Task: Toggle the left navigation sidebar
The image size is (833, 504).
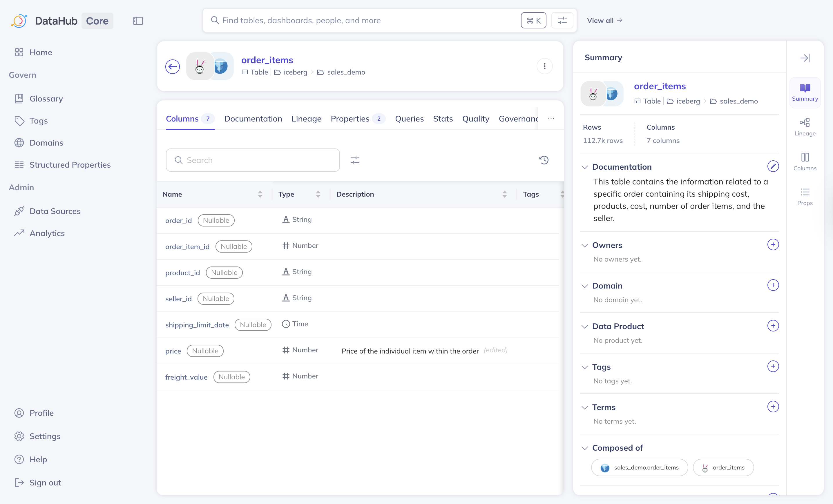Action: click(x=138, y=21)
